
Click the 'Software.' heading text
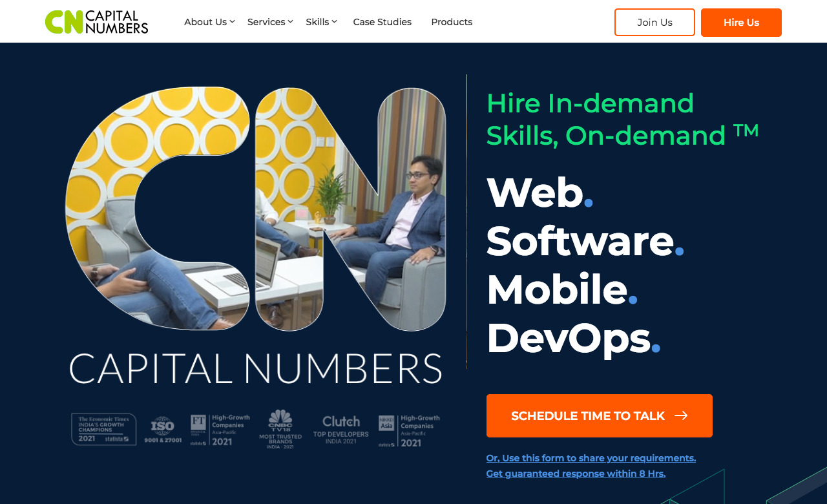(585, 241)
